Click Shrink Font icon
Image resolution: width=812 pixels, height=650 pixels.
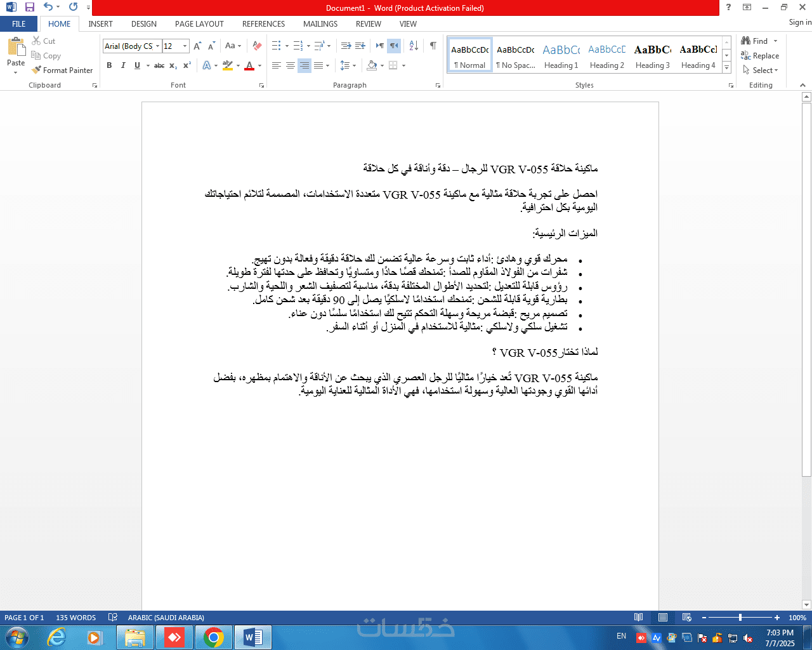211,46
